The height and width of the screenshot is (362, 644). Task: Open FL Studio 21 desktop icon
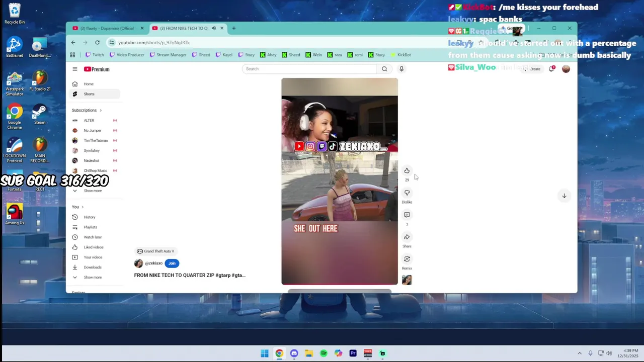[x=40, y=80]
